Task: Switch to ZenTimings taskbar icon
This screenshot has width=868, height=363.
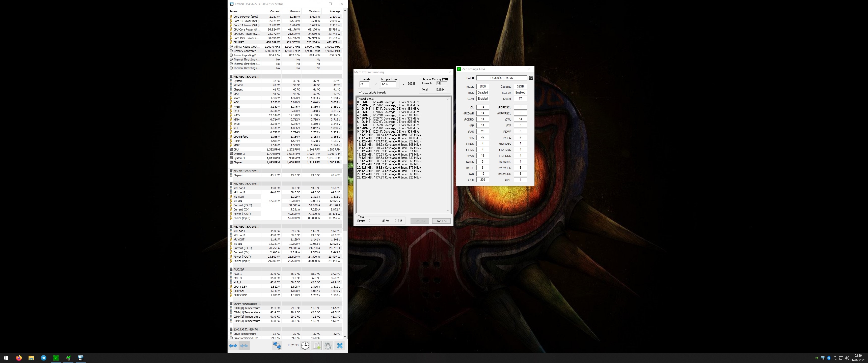Action: (56, 358)
